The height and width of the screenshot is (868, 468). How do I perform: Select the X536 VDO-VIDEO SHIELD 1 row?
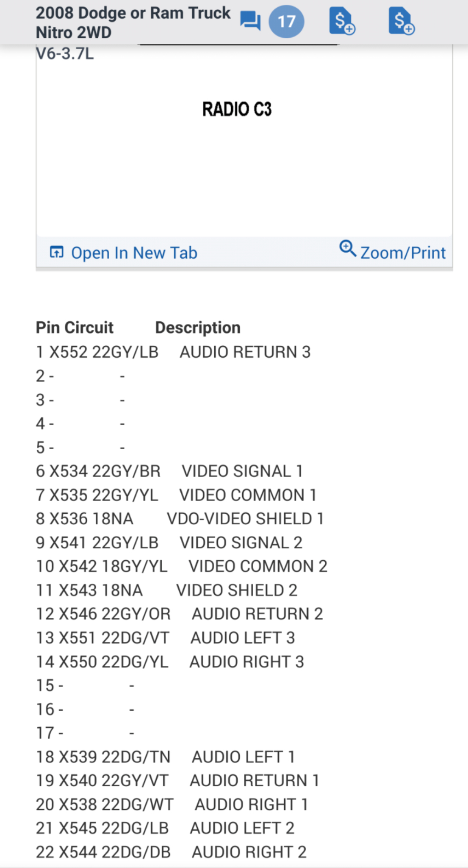[x=180, y=519]
